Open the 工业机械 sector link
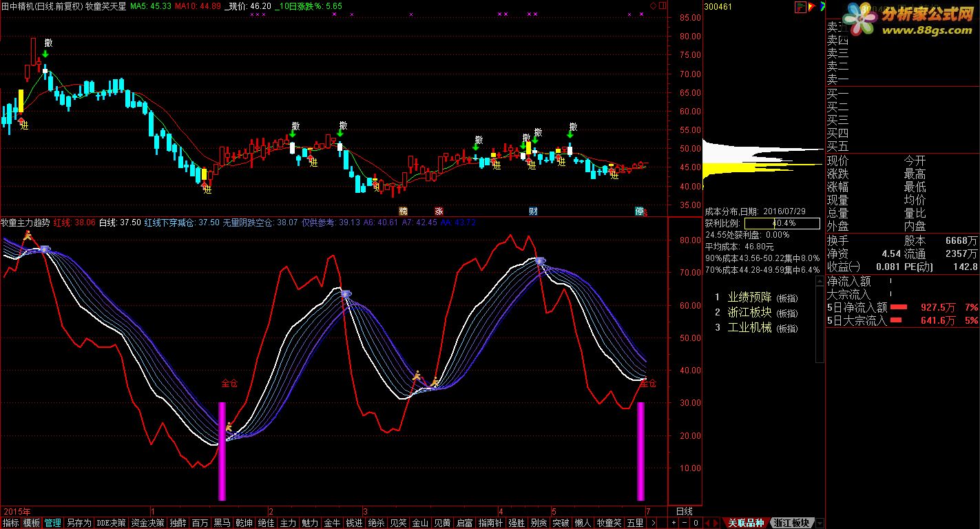 750,327
